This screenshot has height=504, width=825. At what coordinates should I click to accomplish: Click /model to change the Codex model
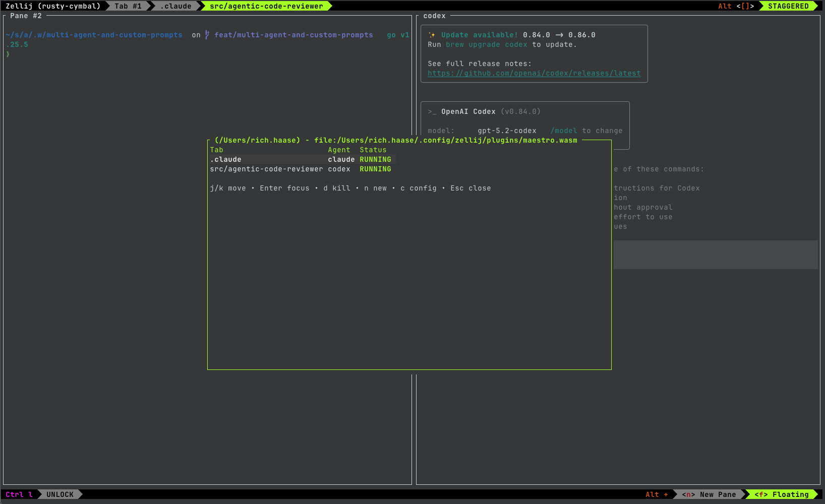(x=564, y=131)
